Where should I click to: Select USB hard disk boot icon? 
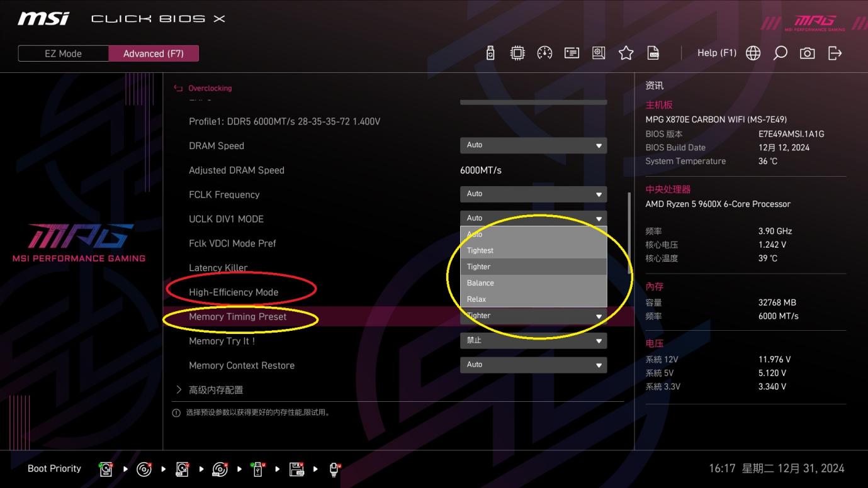pyautogui.click(x=182, y=469)
